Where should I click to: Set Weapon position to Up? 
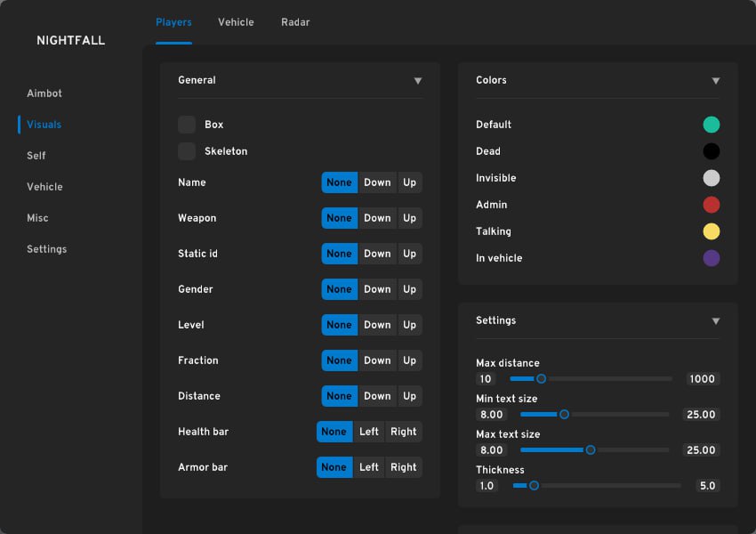409,218
